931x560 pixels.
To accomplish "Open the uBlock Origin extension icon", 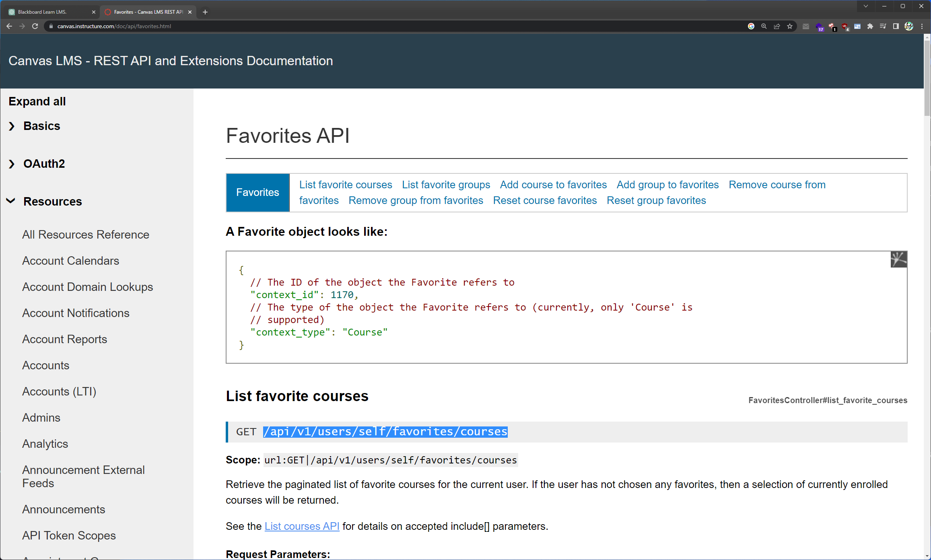I will pos(844,27).
